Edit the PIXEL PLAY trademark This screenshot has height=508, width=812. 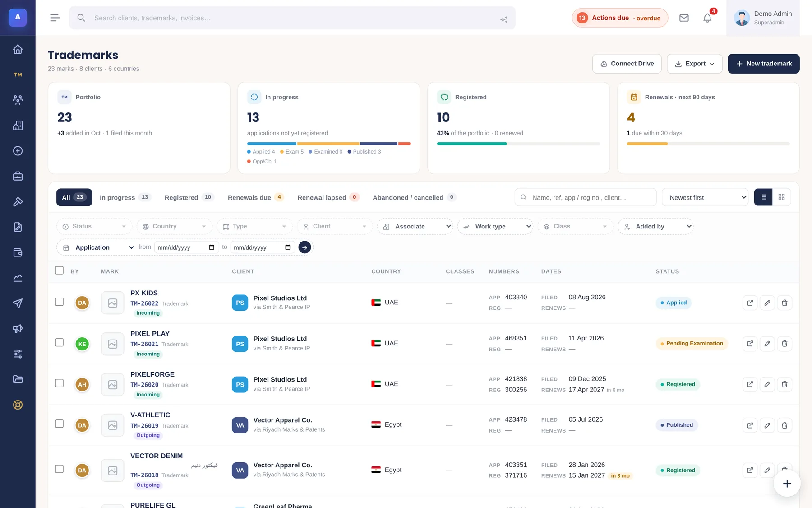click(767, 344)
